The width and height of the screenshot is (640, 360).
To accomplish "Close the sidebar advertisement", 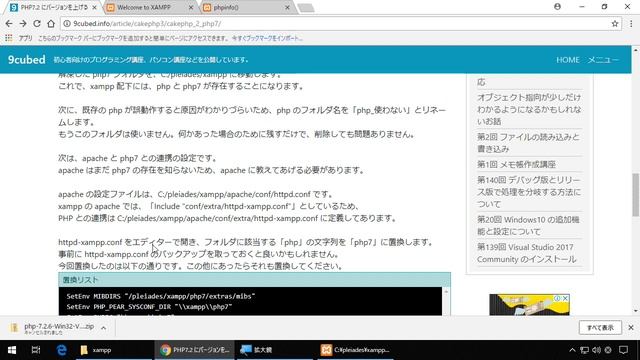I will (565, 298).
